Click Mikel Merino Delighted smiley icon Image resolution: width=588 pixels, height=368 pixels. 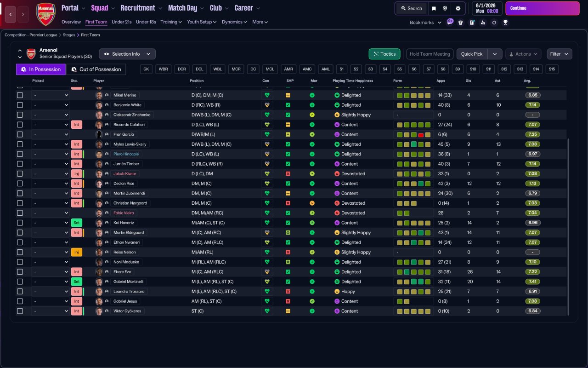[337, 95]
